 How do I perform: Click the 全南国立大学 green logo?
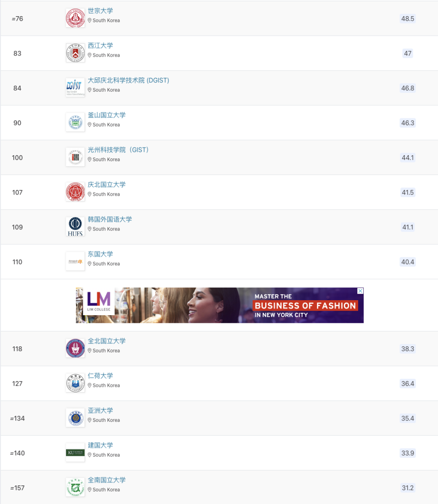[x=75, y=488]
